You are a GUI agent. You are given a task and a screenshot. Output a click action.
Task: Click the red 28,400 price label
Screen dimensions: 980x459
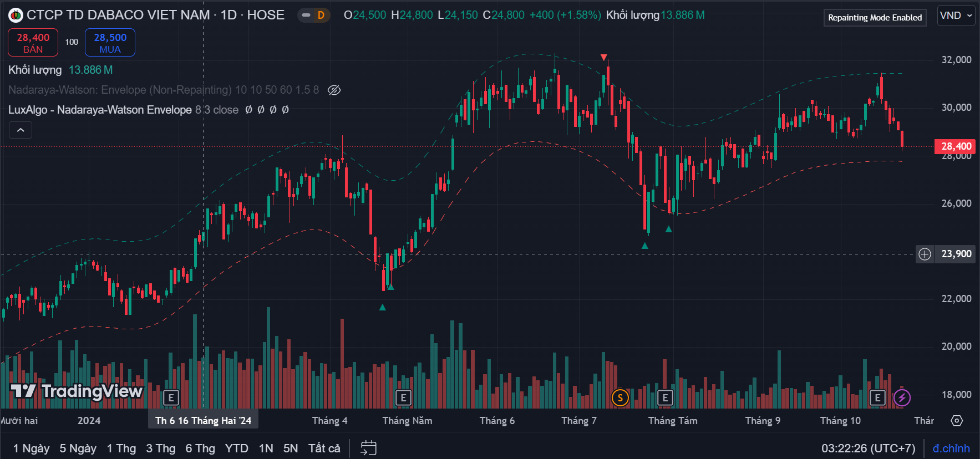click(x=955, y=146)
